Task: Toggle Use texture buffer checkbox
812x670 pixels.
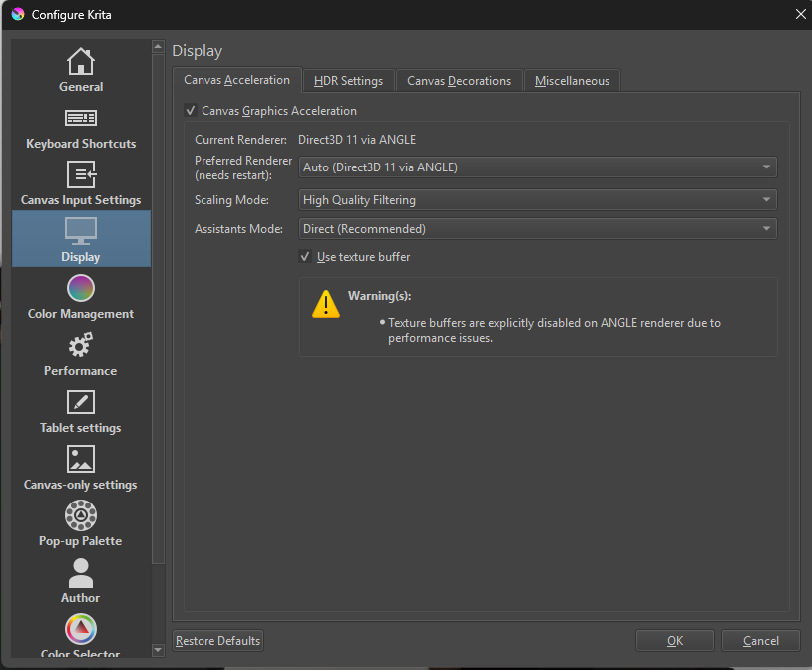Action: pyautogui.click(x=305, y=257)
